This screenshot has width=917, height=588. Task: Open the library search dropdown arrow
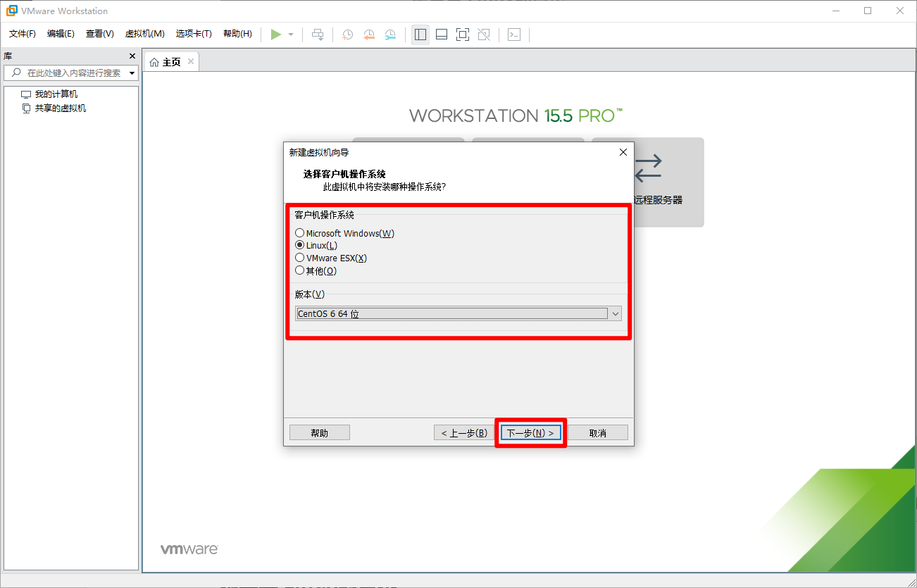point(132,73)
